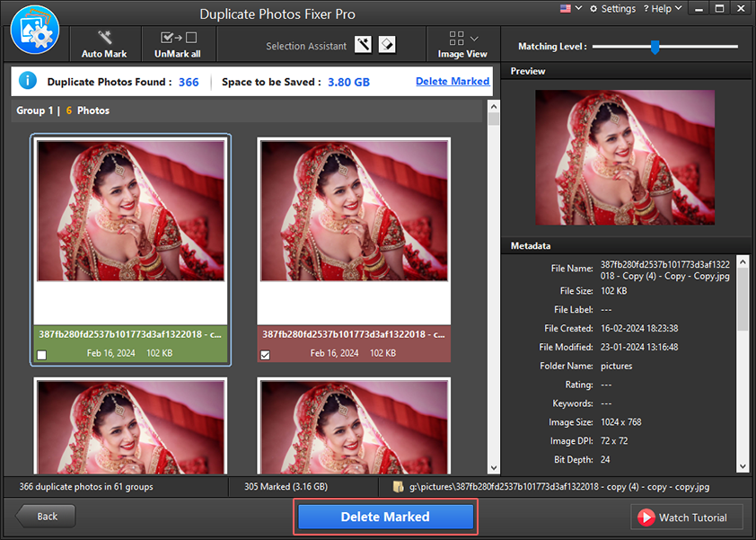Mark the first photo's checkbox in Group 1
Screen dimensions: 756x540
click(42, 355)
